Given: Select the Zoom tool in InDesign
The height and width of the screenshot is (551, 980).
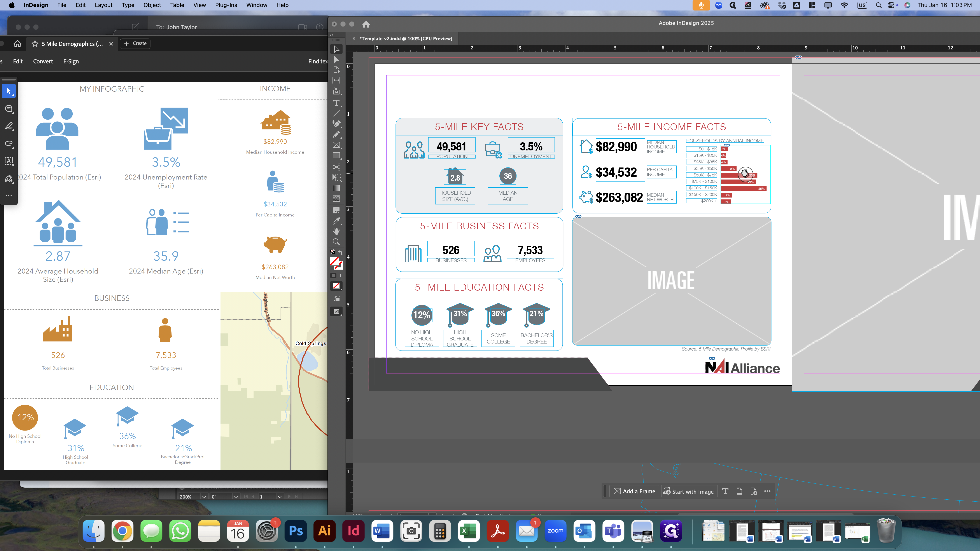Looking at the screenshot, I should [336, 242].
